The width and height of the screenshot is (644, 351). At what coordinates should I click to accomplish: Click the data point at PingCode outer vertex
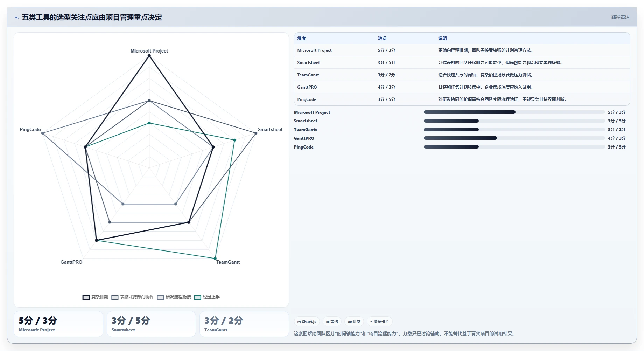pos(43,133)
